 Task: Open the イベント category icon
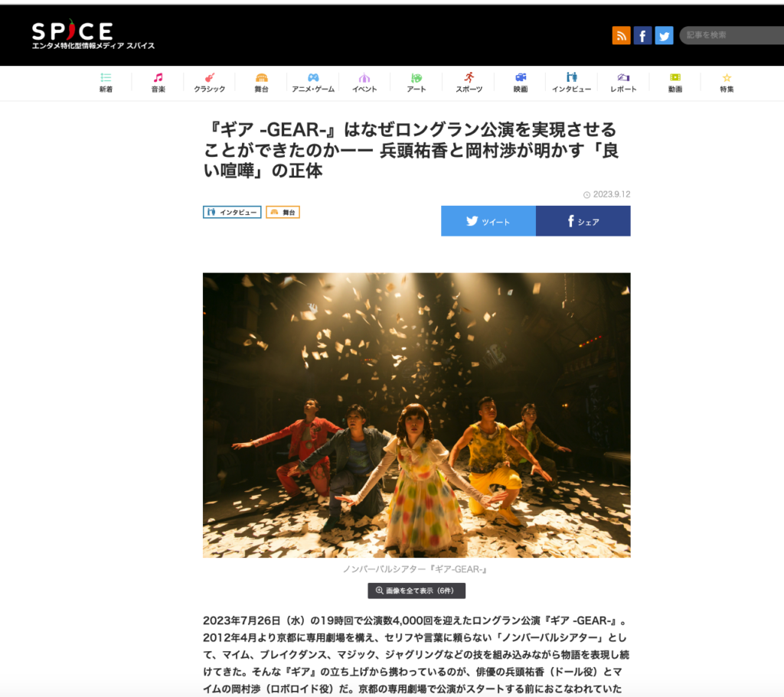click(x=364, y=77)
